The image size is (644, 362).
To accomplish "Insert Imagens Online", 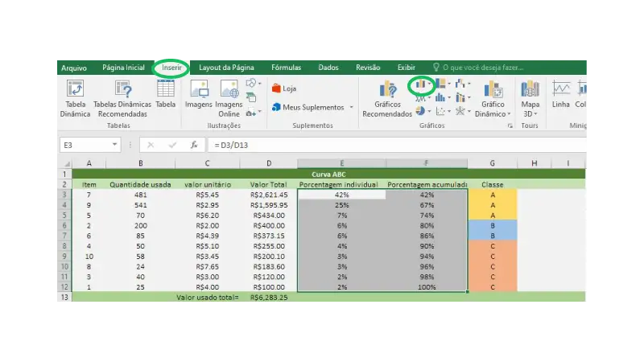I will 229,98.
